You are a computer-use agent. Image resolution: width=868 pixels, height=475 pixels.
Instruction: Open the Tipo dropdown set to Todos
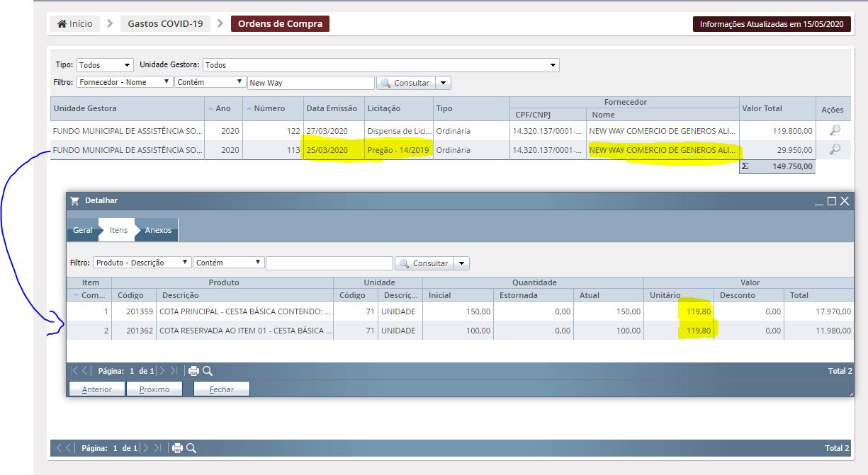[104, 65]
